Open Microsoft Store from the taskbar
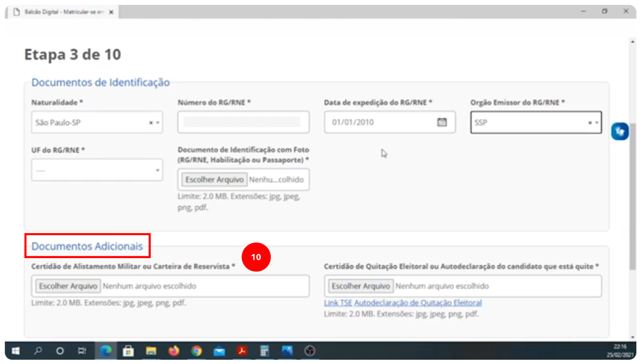Image resolution: width=640 pixels, height=364 pixels. (x=128, y=351)
